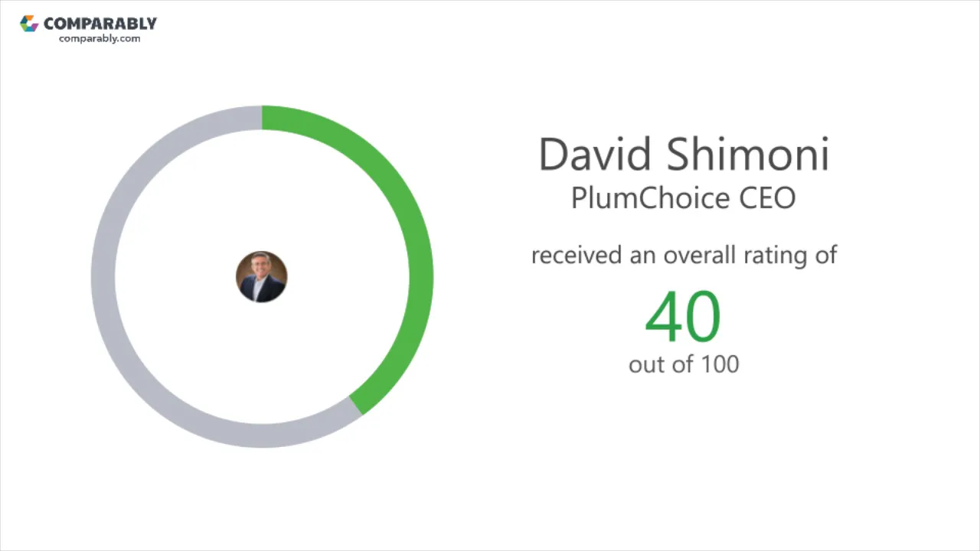Click the letter C in COMPARABLY wordmark
This screenshot has width=980, height=551.
click(x=50, y=24)
